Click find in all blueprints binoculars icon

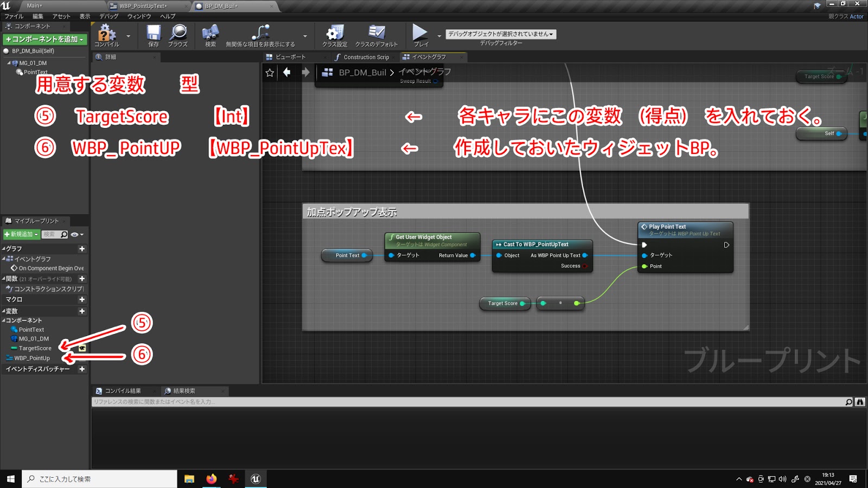[x=860, y=402]
